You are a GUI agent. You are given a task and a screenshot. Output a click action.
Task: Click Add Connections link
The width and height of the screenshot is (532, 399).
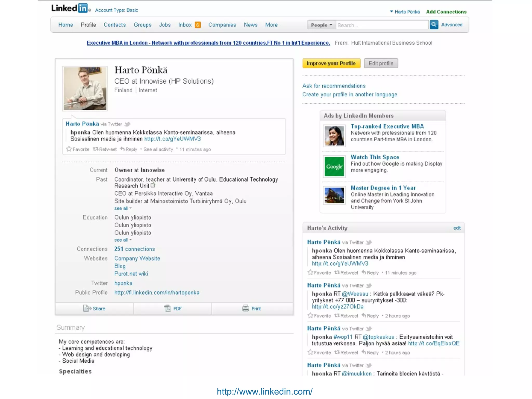[x=446, y=12]
